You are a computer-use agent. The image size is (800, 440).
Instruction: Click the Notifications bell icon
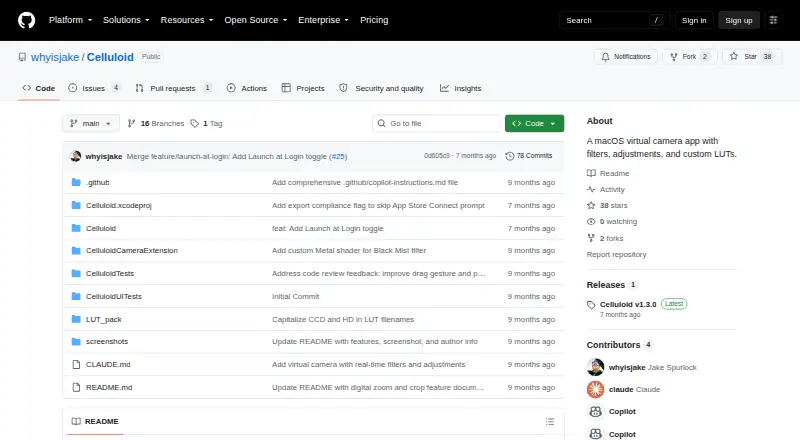coord(605,57)
